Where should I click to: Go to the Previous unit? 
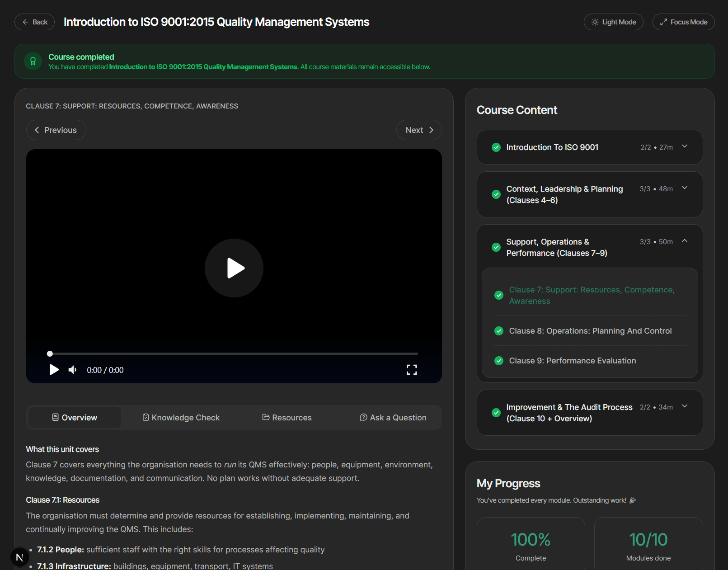56,130
